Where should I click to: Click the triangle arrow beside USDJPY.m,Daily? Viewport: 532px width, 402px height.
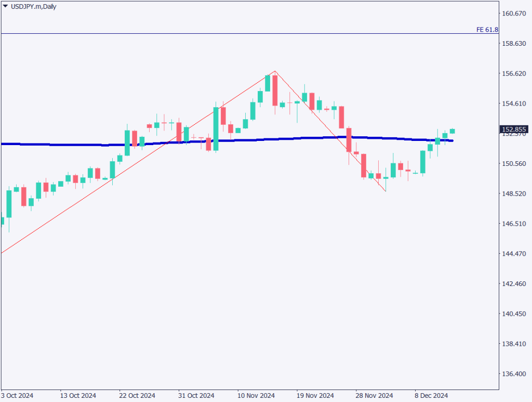5,7
